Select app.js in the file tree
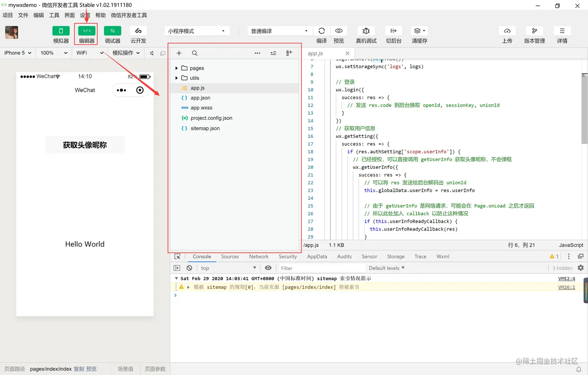This screenshot has width=588, height=375. [x=234, y=88]
